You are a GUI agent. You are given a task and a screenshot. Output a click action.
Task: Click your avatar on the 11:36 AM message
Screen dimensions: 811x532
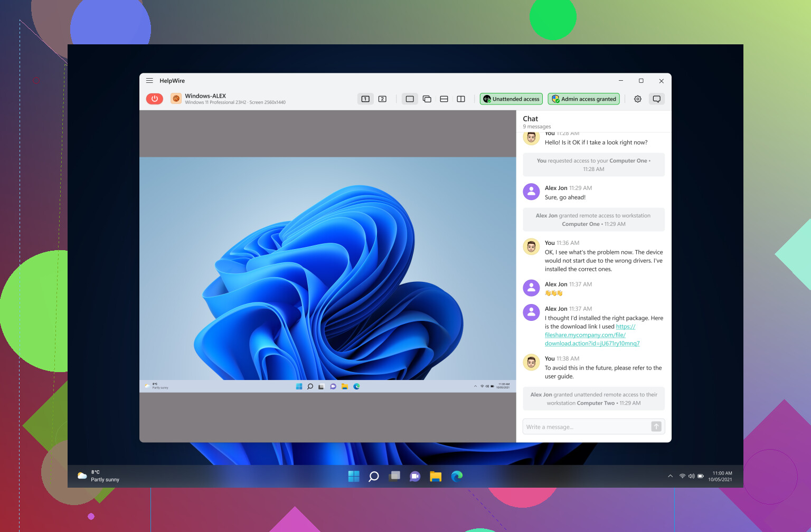click(x=531, y=246)
